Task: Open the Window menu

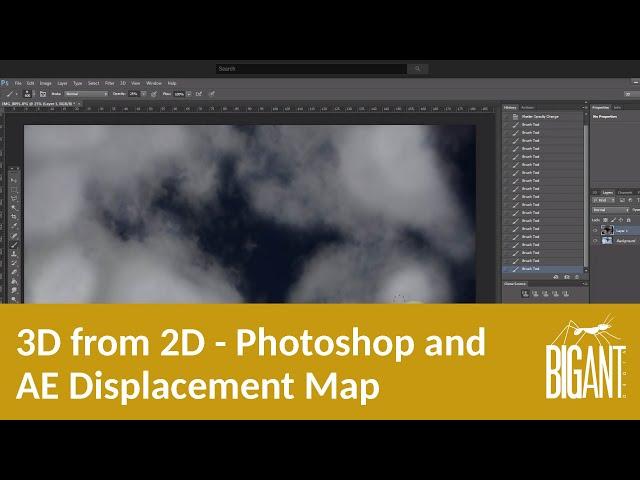Action: (154, 83)
